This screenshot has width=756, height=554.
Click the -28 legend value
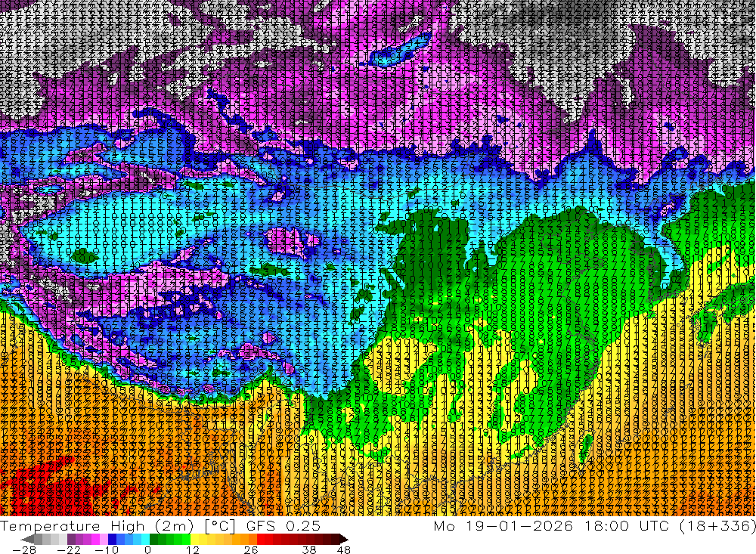[x=24, y=549]
